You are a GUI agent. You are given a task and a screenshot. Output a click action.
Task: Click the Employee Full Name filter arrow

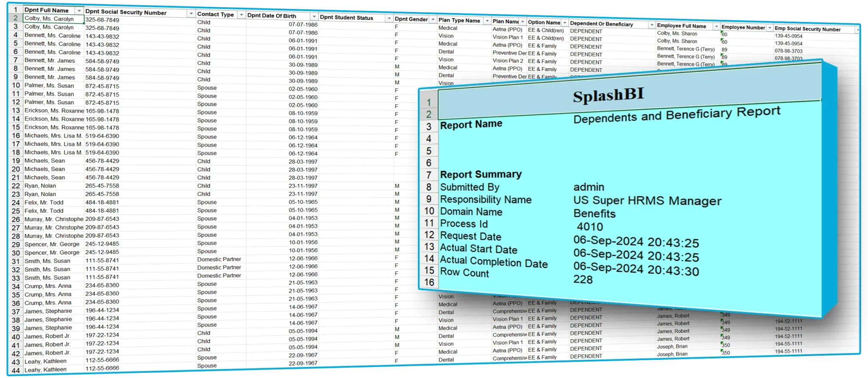tap(716, 27)
